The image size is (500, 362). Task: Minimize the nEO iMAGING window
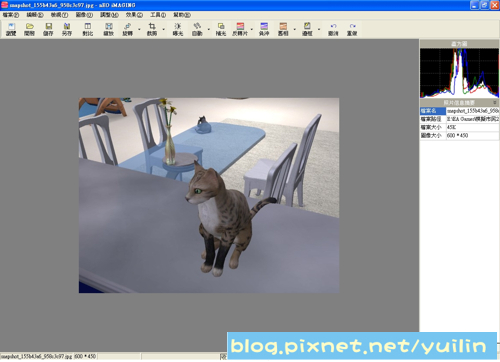[475, 5]
